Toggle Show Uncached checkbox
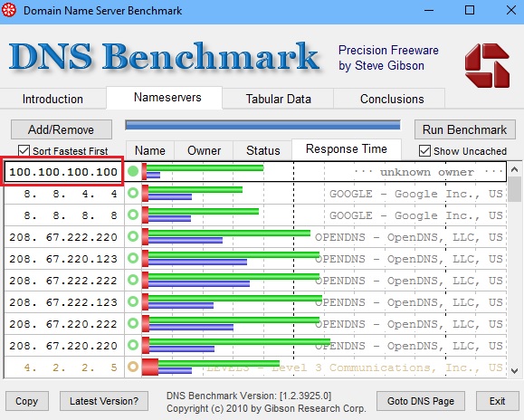524x420 pixels. [424, 150]
